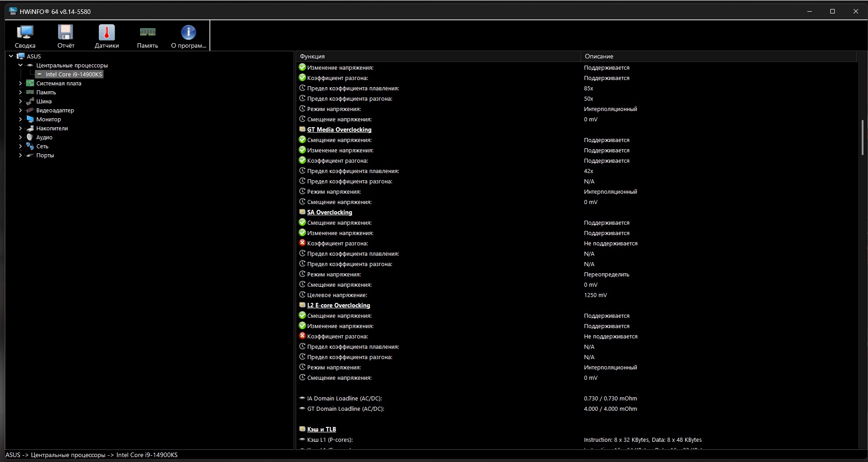Screen dimensions: 868x462
Task: Expand the Накопители tree node
Action: pyautogui.click(x=20, y=128)
